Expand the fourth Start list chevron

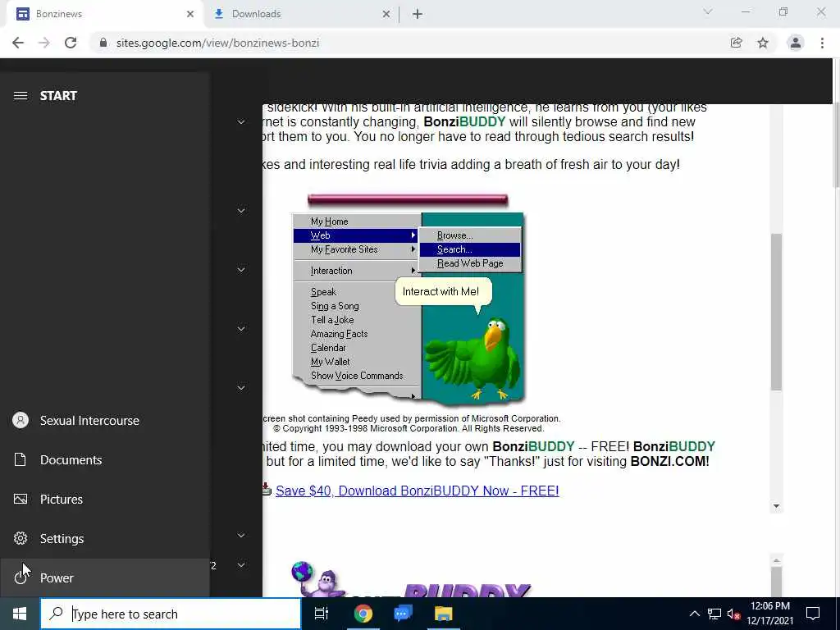point(241,329)
